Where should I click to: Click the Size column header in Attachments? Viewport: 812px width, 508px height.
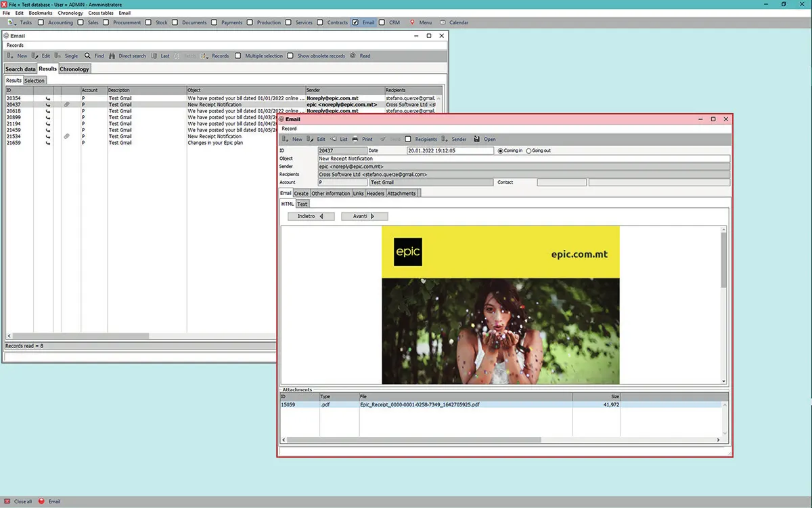[596, 398]
